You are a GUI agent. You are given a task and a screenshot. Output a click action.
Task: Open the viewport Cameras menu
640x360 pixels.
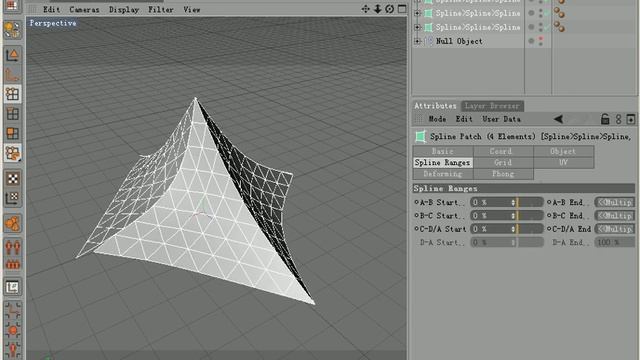pos(84,9)
